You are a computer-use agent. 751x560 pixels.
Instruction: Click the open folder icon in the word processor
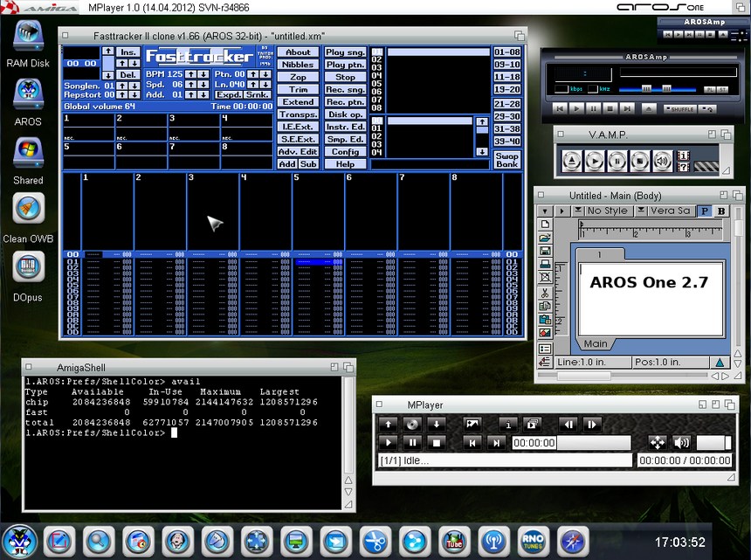click(x=545, y=238)
